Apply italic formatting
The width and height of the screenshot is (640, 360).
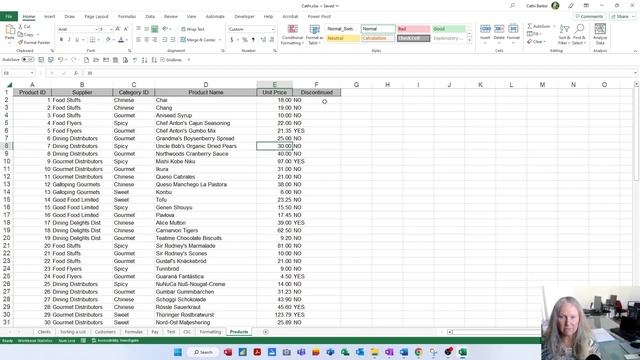(69, 40)
